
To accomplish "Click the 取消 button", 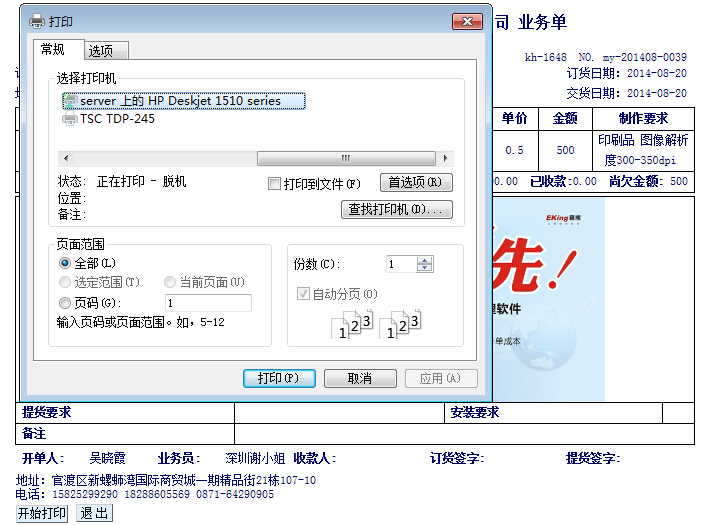I will point(360,378).
